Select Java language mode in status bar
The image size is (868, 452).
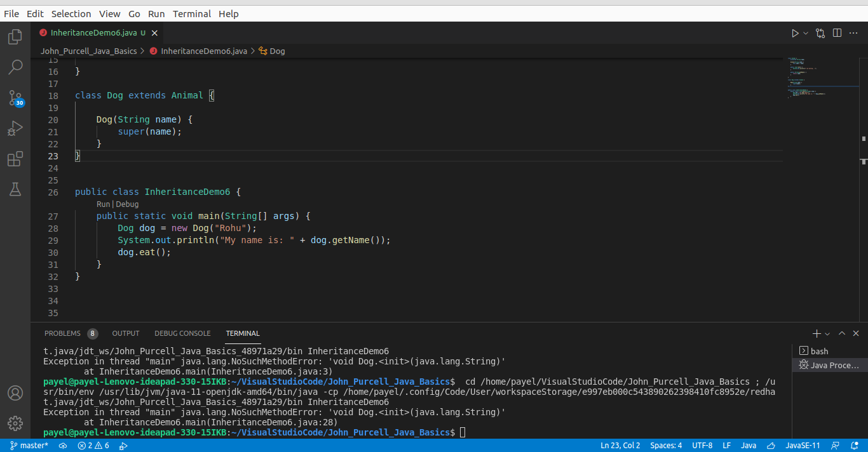coord(749,446)
